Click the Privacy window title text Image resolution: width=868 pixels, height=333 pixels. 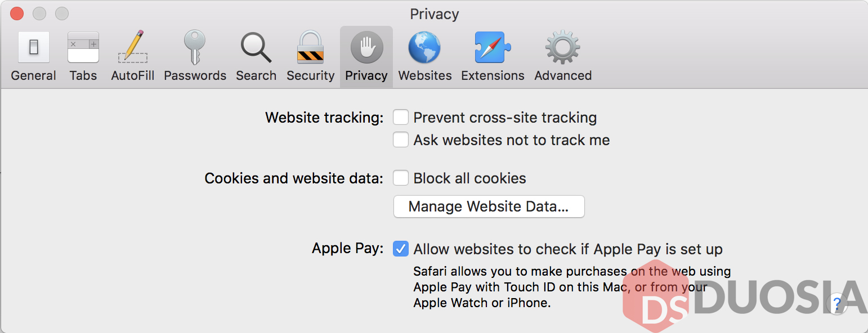pyautogui.click(x=434, y=14)
